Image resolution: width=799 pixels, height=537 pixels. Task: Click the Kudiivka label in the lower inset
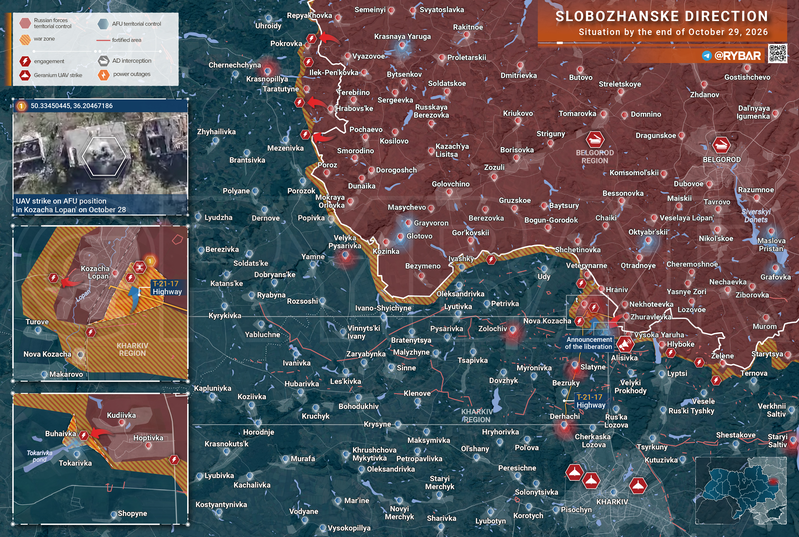pos(121,415)
